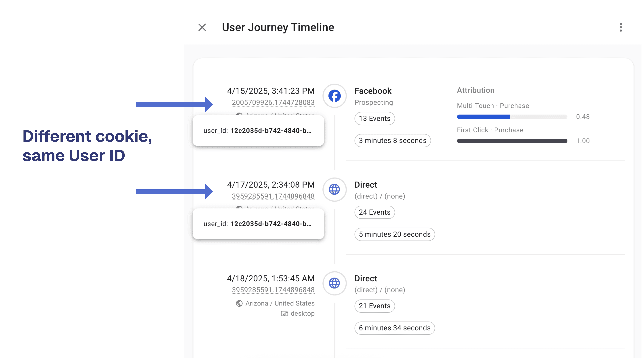Click the globe icon on the 4/18 Direct entry
This screenshot has width=644, height=362.
(x=334, y=283)
